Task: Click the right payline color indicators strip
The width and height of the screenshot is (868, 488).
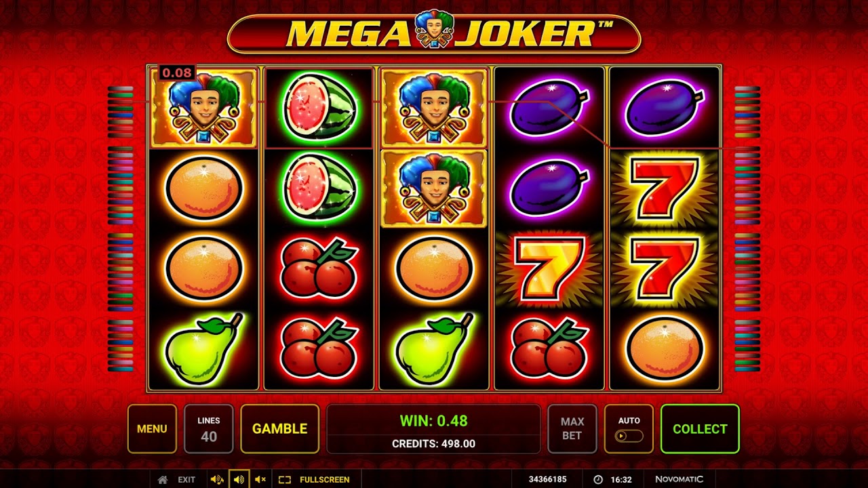Action: tap(747, 228)
